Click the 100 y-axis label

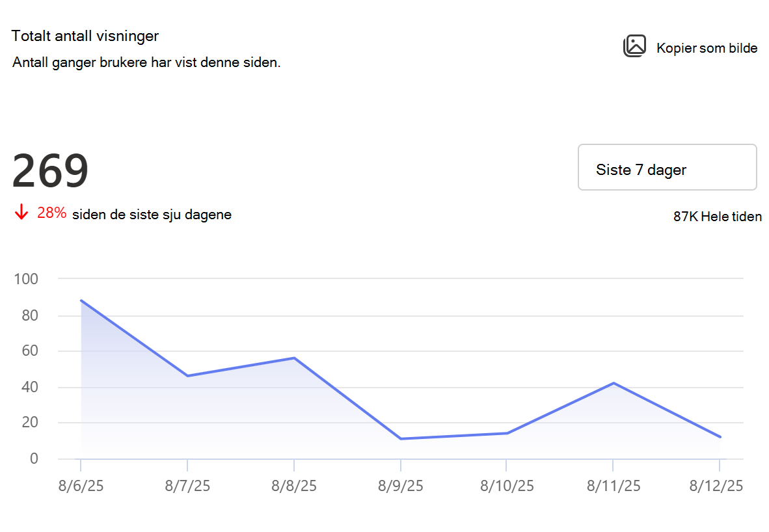pos(26,279)
